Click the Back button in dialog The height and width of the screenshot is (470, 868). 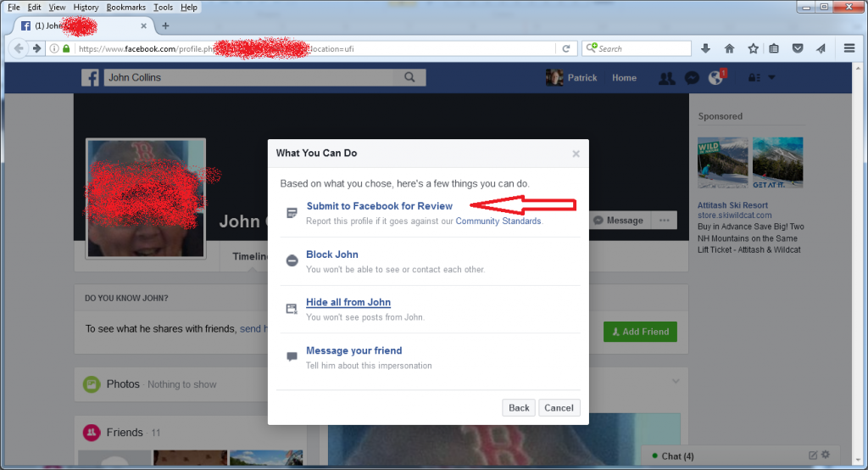[519, 408]
